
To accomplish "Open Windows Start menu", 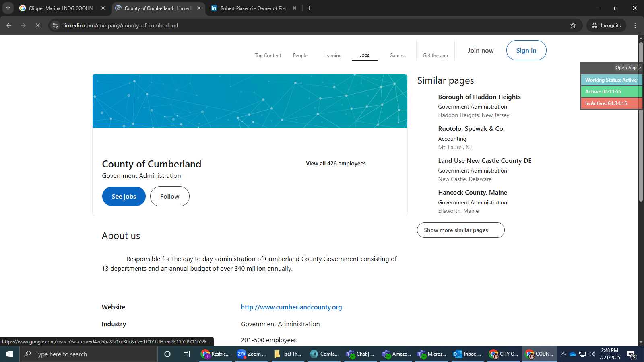I will pos(10,354).
